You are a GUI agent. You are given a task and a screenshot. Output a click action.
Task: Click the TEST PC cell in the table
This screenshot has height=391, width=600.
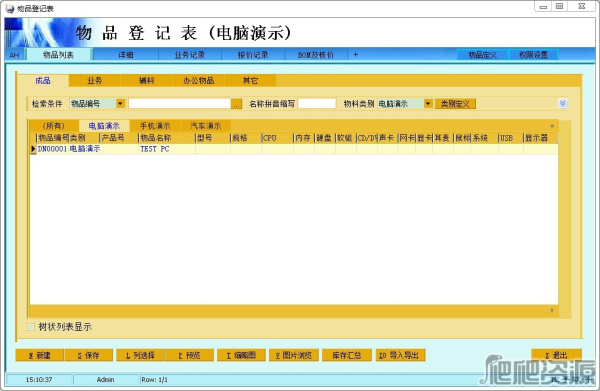167,149
